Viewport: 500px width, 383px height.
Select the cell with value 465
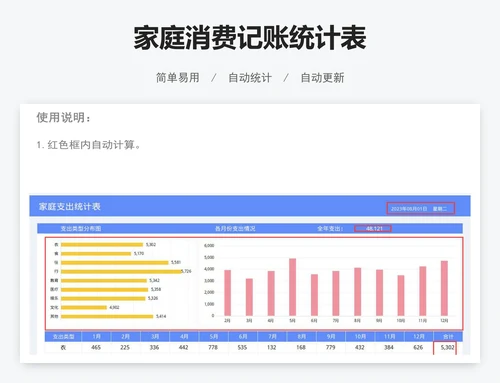point(96,347)
